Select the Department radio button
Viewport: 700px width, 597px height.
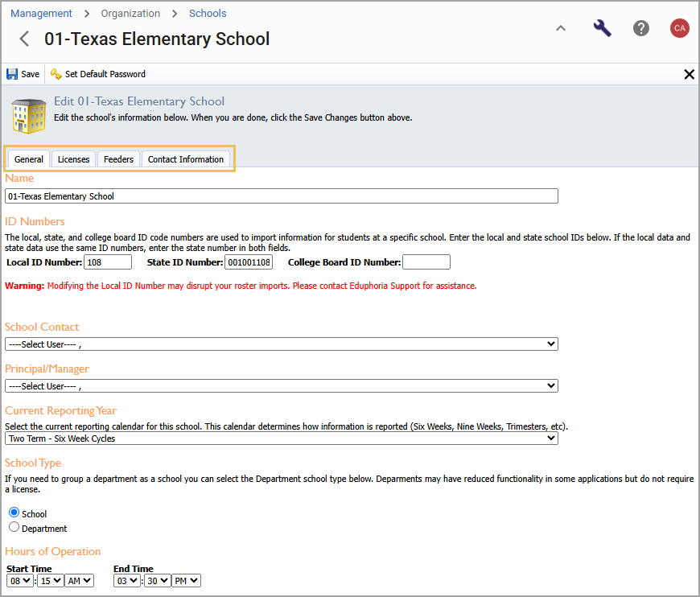pos(14,527)
